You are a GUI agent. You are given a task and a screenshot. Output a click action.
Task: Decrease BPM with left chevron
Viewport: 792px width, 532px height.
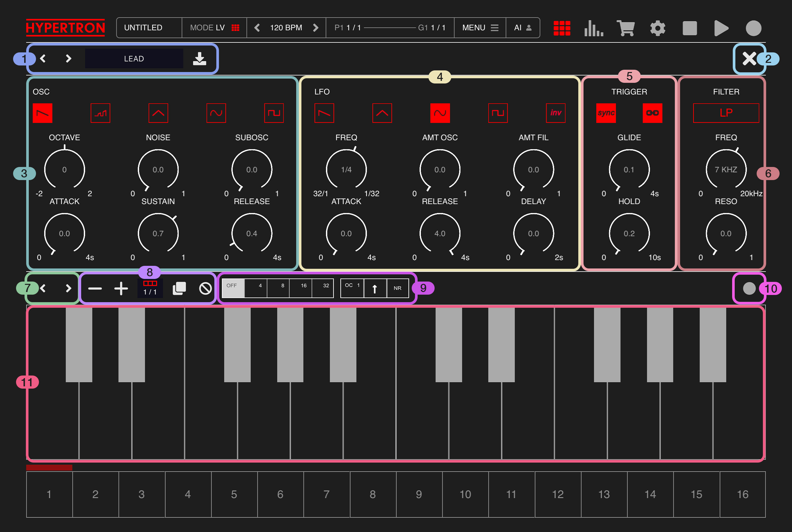click(x=257, y=28)
